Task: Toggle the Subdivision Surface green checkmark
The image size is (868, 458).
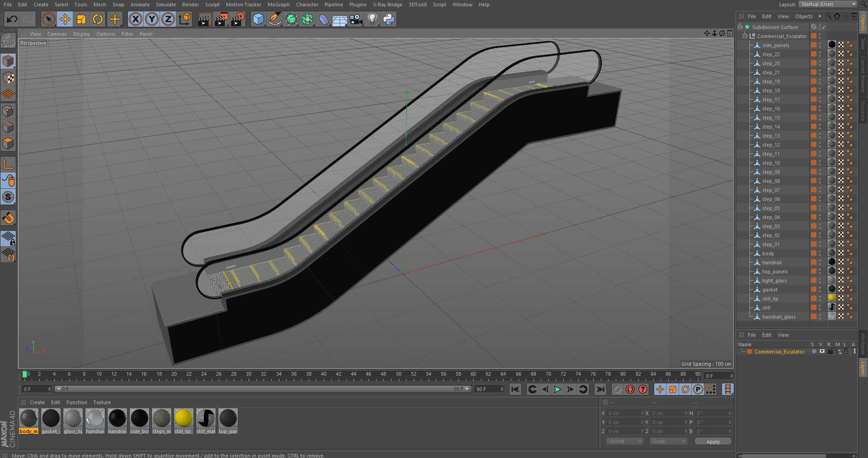Action: (x=824, y=27)
